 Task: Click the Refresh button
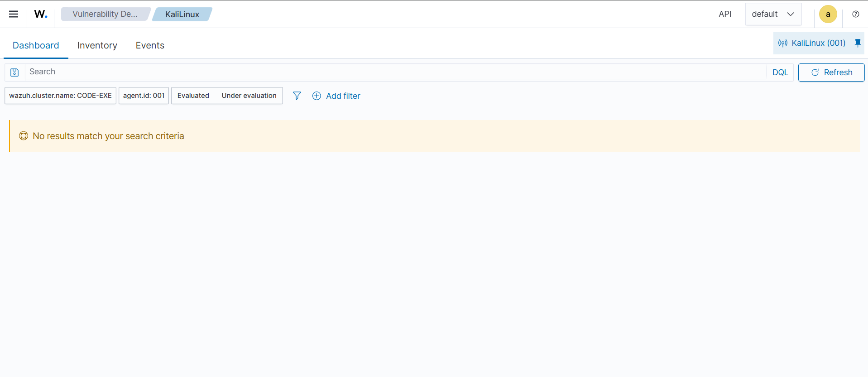pos(831,72)
